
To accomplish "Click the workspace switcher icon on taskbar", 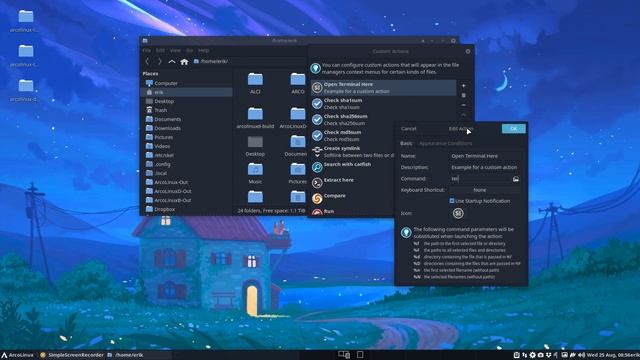I will (x=344, y=355).
